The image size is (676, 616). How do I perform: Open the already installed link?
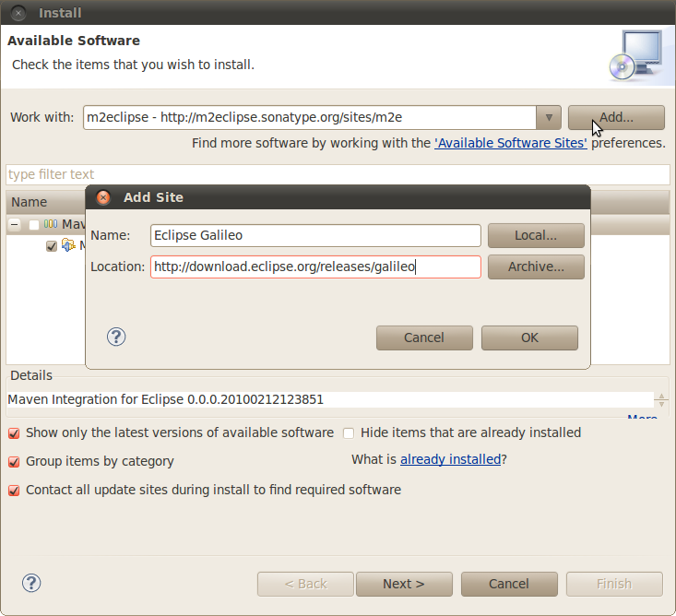tap(450, 459)
